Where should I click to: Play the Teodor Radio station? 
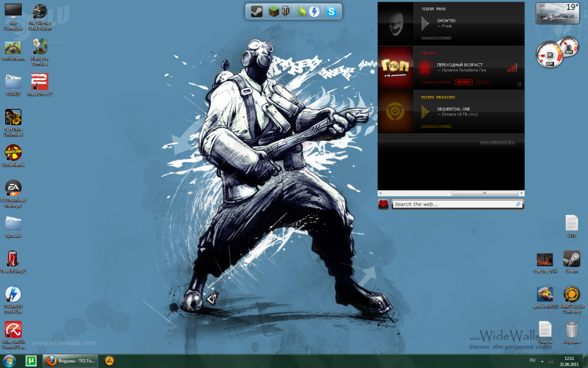click(425, 23)
